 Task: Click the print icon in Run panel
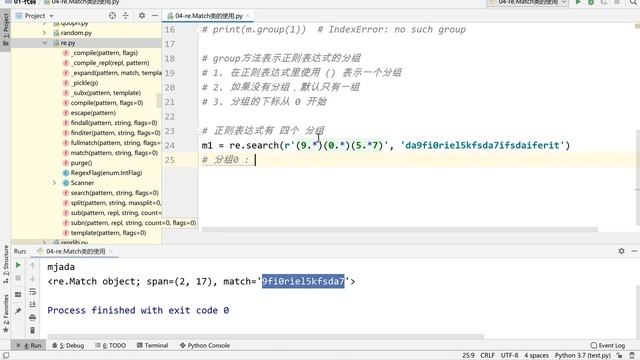click(x=33, y=318)
